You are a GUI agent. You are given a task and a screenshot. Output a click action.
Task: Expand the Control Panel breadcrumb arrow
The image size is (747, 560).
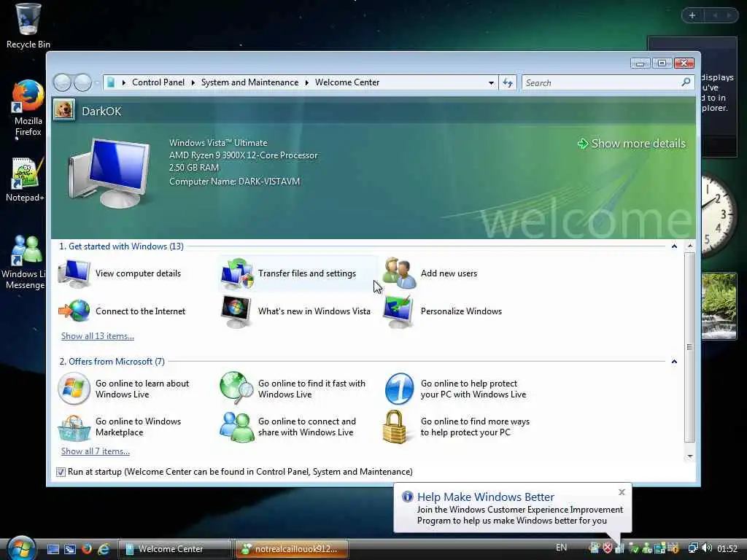click(x=193, y=83)
